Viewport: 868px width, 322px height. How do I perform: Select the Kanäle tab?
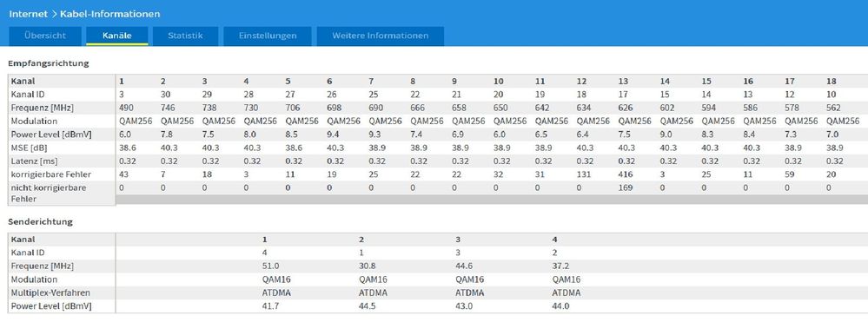pos(116,36)
